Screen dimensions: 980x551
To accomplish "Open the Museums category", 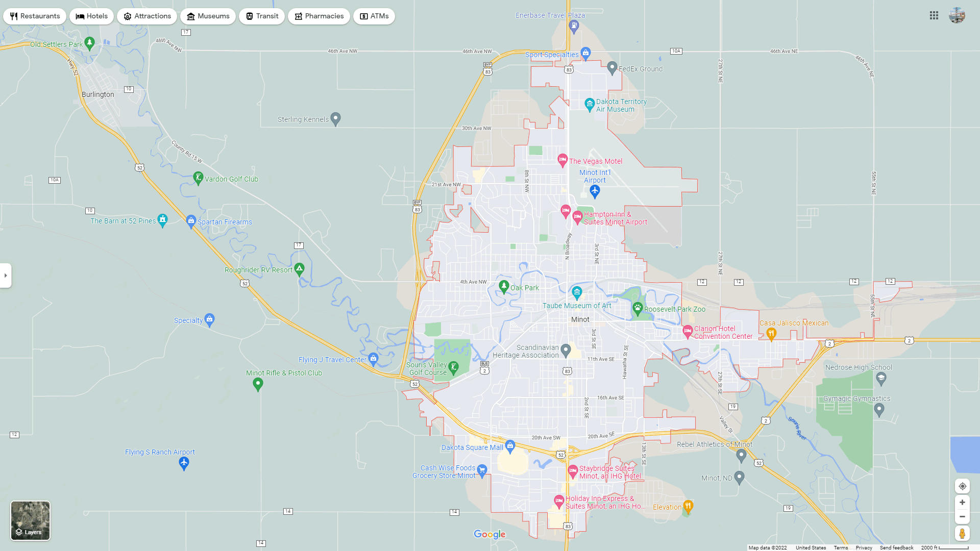I will click(x=208, y=16).
